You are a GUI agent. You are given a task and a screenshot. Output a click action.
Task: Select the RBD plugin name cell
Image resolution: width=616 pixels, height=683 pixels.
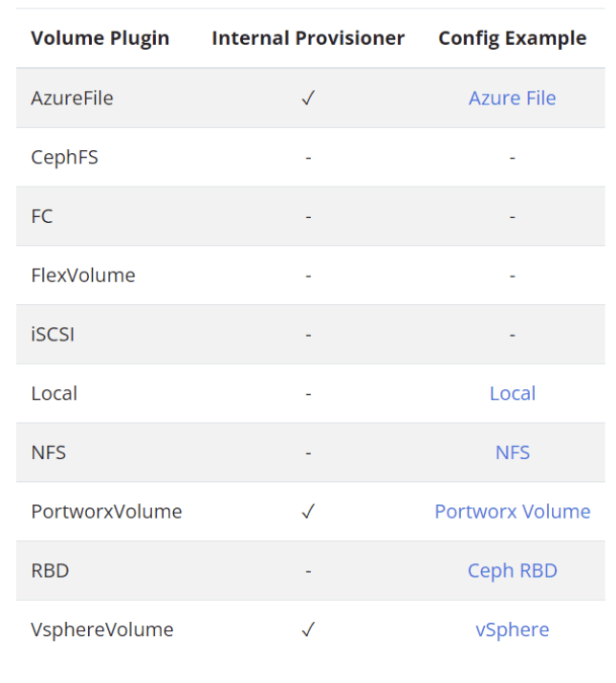50,571
